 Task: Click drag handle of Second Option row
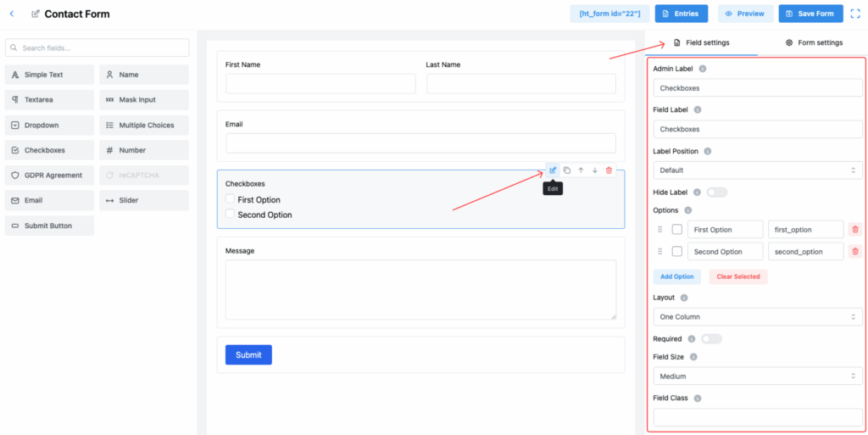(x=659, y=251)
